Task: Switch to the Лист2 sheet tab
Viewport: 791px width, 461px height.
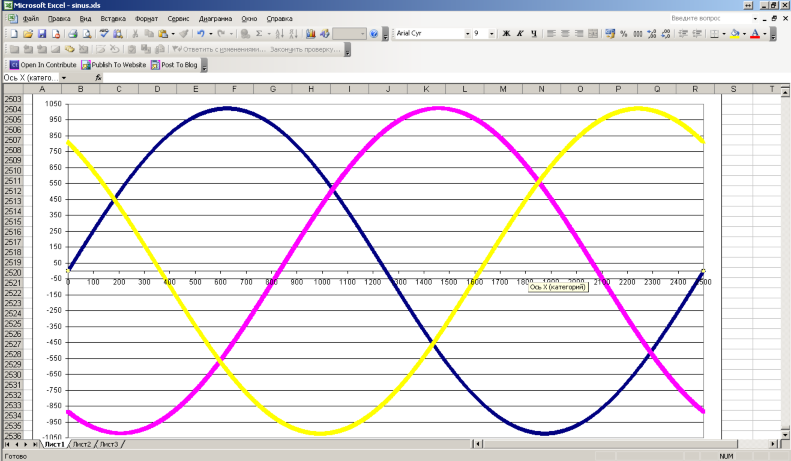Action: click(81, 444)
